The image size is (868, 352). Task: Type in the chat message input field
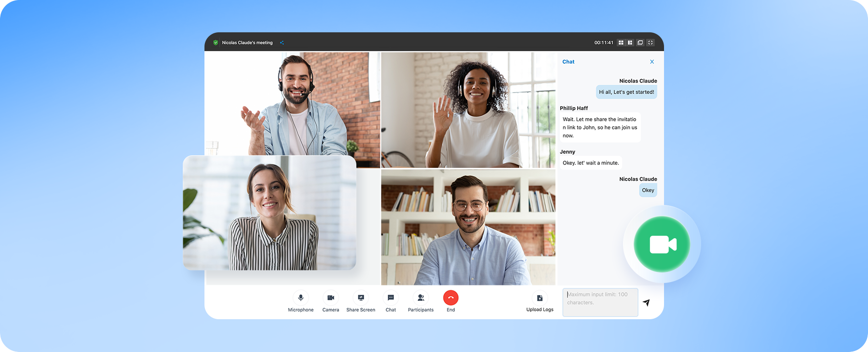pyautogui.click(x=600, y=302)
